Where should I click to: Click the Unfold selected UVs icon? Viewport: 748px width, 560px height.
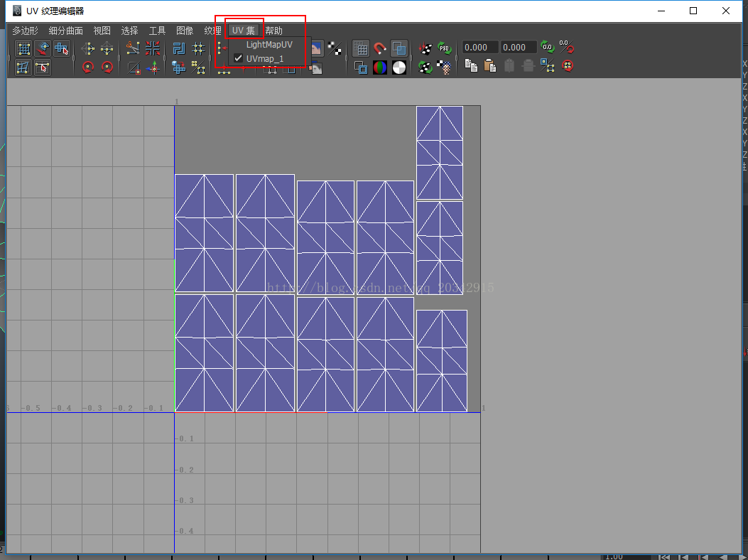[179, 68]
